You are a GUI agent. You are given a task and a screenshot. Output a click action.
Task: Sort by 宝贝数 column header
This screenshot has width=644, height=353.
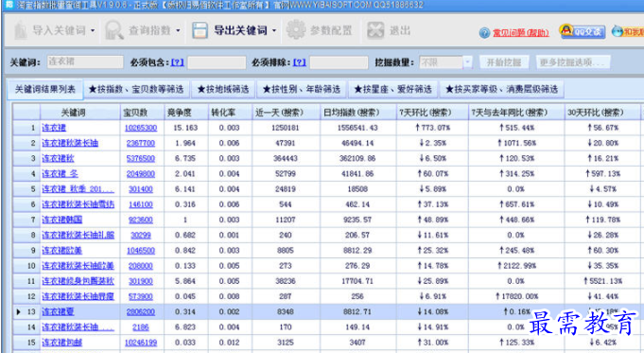[x=142, y=113]
